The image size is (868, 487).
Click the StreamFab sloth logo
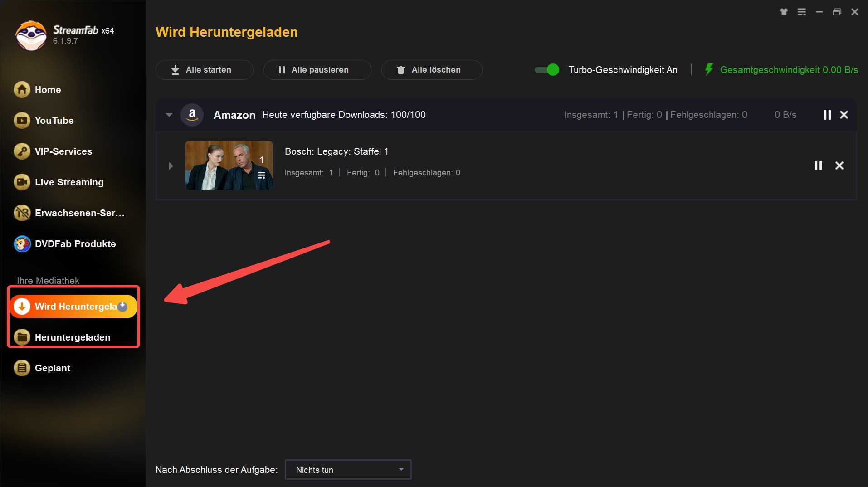(x=31, y=35)
